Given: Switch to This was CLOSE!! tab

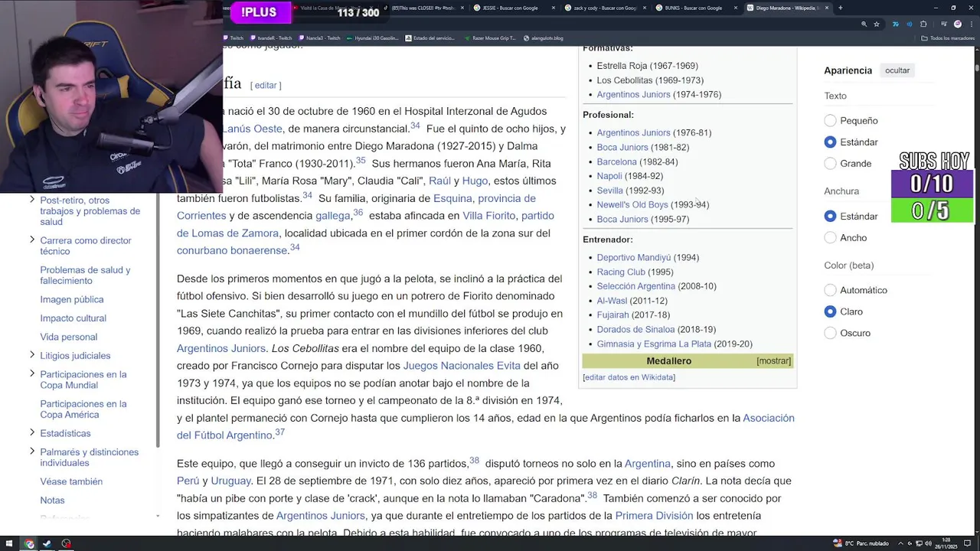Looking at the screenshot, I should click(423, 8).
